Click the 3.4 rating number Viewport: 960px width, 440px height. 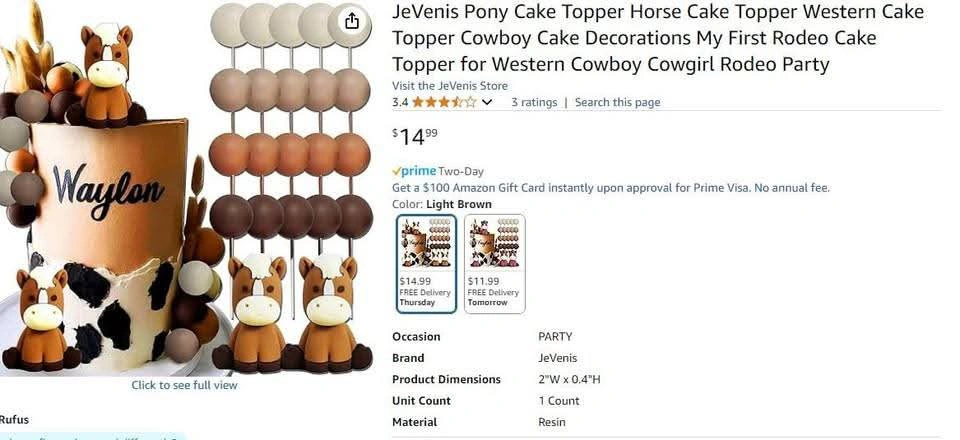400,102
